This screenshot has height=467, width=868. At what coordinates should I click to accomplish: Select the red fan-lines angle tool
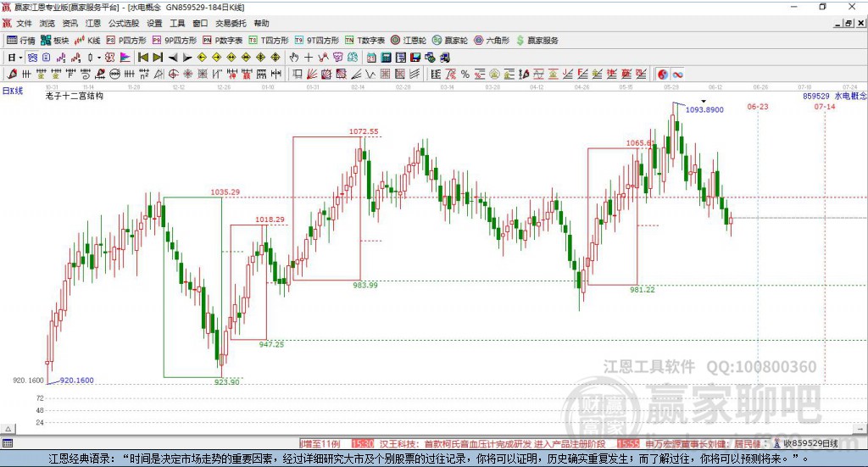tap(312, 74)
